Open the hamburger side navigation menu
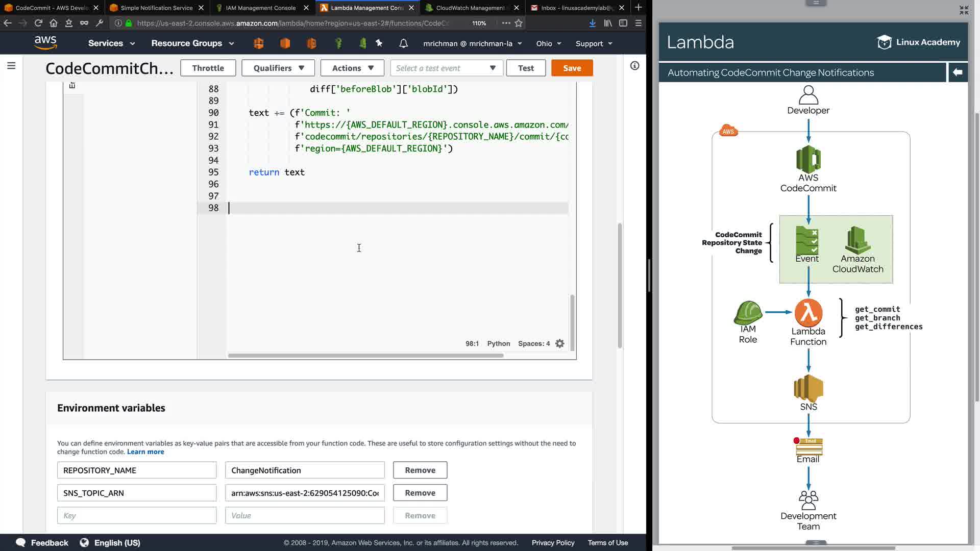This screenshot has height=551, width=980. point(11,66)
